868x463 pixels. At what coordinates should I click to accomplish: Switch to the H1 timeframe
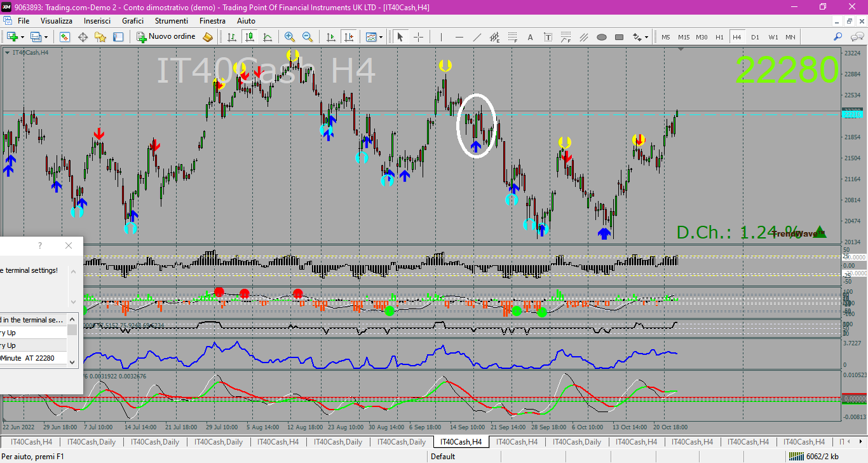(719, 37)
